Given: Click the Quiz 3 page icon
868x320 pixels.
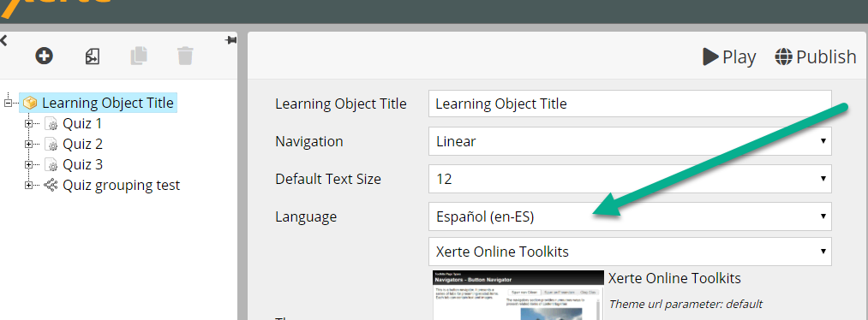Looking at the screenshot, I should click(x=51, y=164).
